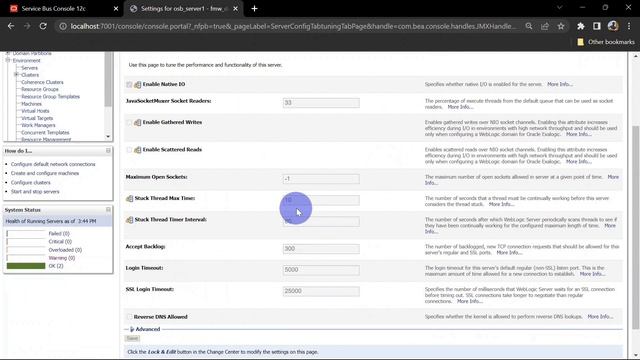Toggle the Reverse DNS Allowed checkbox
The width and height of the screenshot is (640, 360).
pyautogui.click(x=129, y=317)
